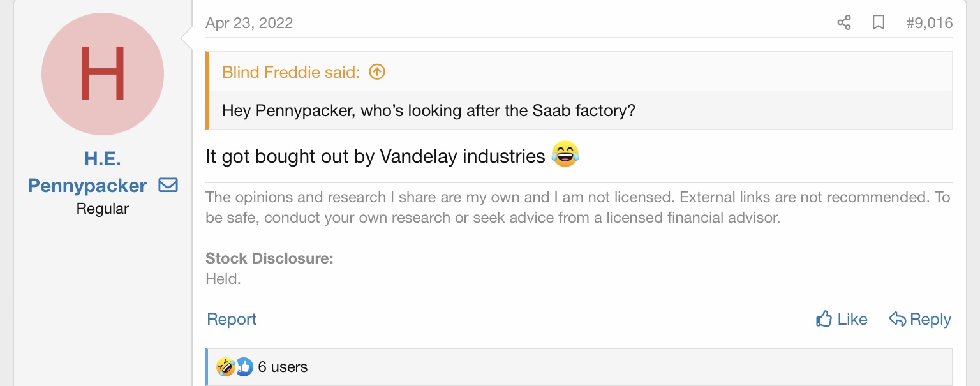
Task: Click the Like text button
Action: (852, 319)
